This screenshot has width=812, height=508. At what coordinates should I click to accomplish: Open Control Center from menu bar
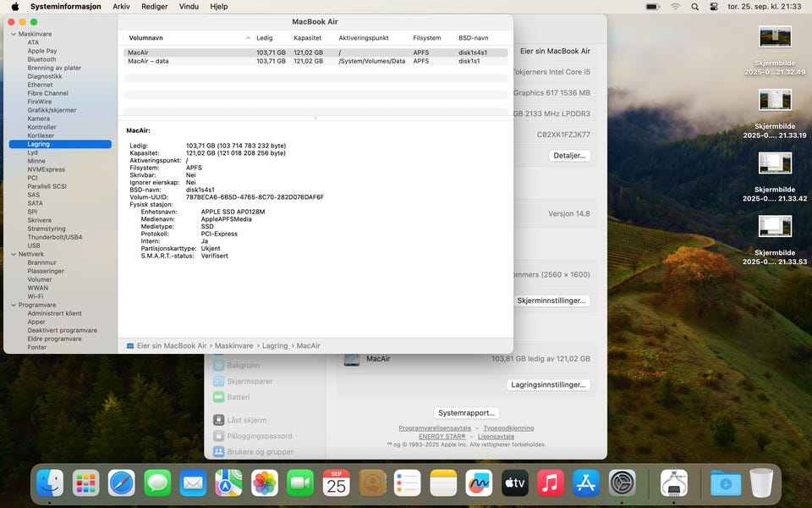tap(714, 6)
